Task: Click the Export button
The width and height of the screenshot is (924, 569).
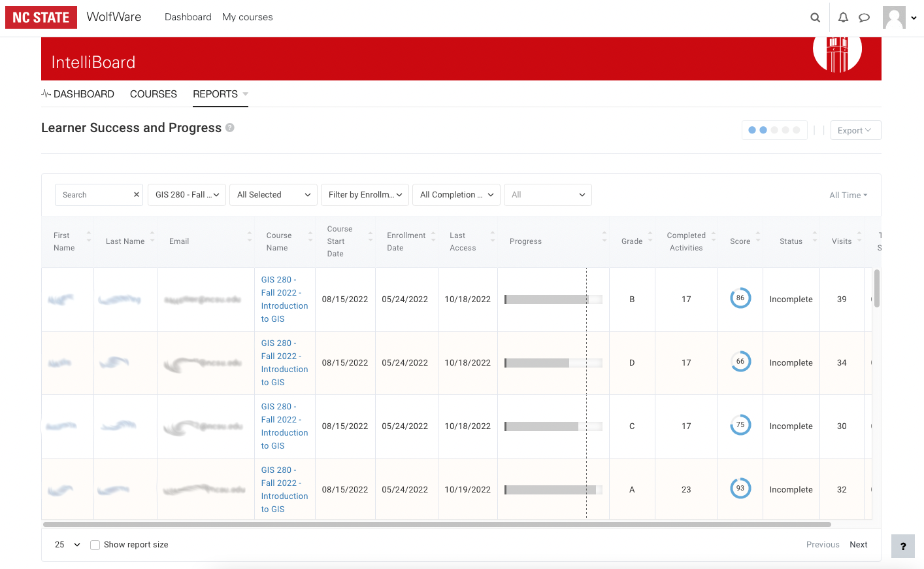Action: (x=855, y=130)
